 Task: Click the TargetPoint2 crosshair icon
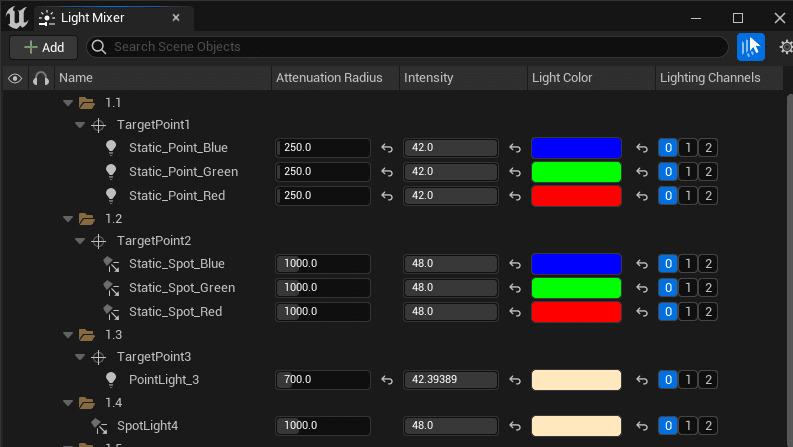(99, 241)
